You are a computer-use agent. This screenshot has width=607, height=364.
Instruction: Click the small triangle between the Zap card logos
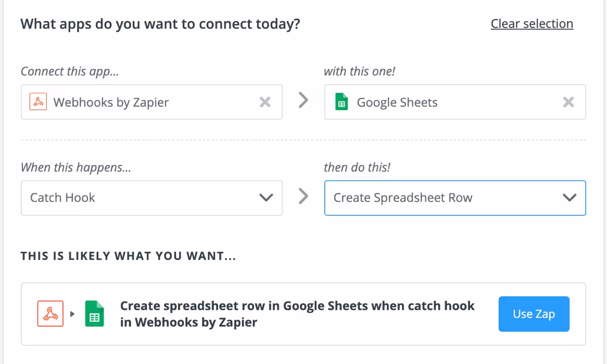tap(72, 314)
